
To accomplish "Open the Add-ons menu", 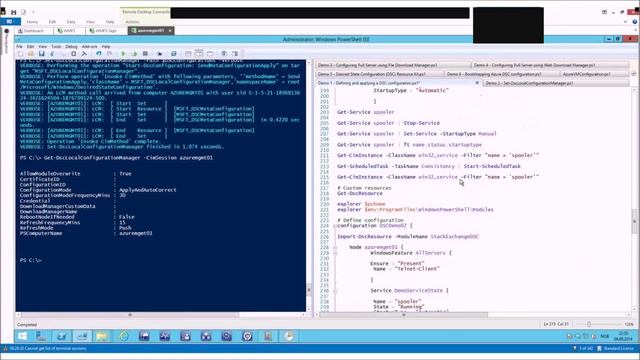I will tap(89, 47).
